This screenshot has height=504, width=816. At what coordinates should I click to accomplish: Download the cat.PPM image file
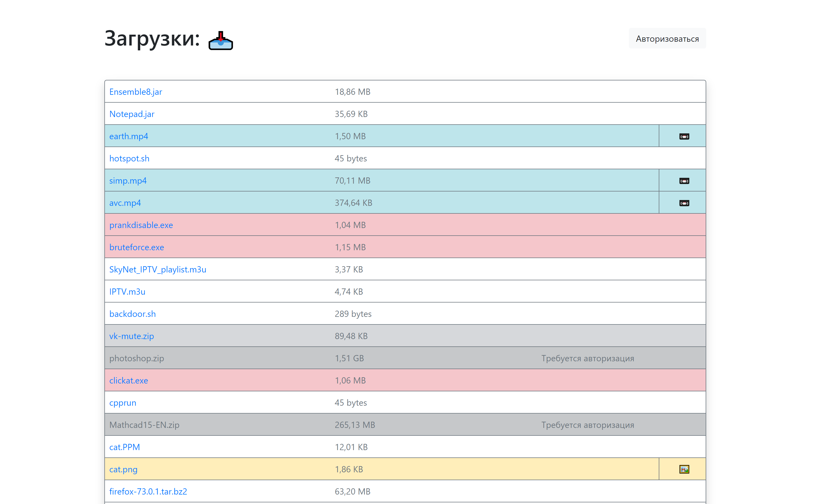click(124, 447)
